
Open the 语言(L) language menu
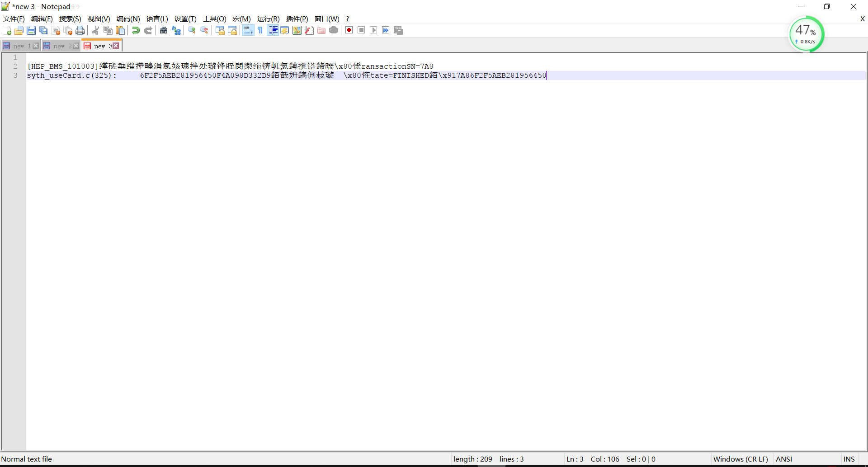tap(157, 19)
